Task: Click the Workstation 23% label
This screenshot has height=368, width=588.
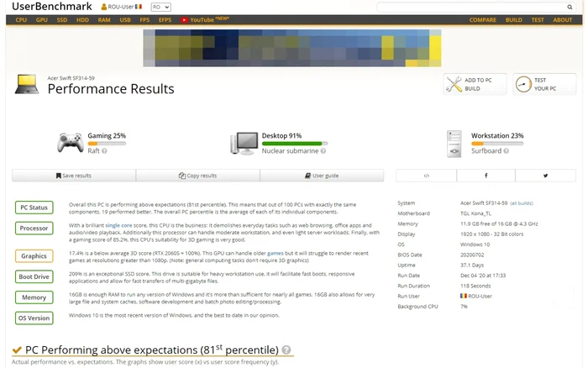Action: pos(497,136)
